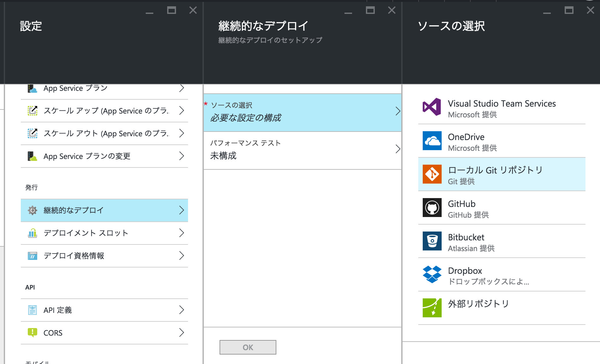
Task: Choose GitHub as deployment source
Action: pos(502,208)
